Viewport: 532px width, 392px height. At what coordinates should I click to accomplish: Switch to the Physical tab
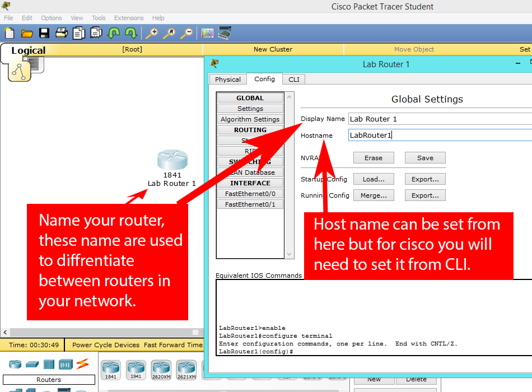tap(227, 79)
